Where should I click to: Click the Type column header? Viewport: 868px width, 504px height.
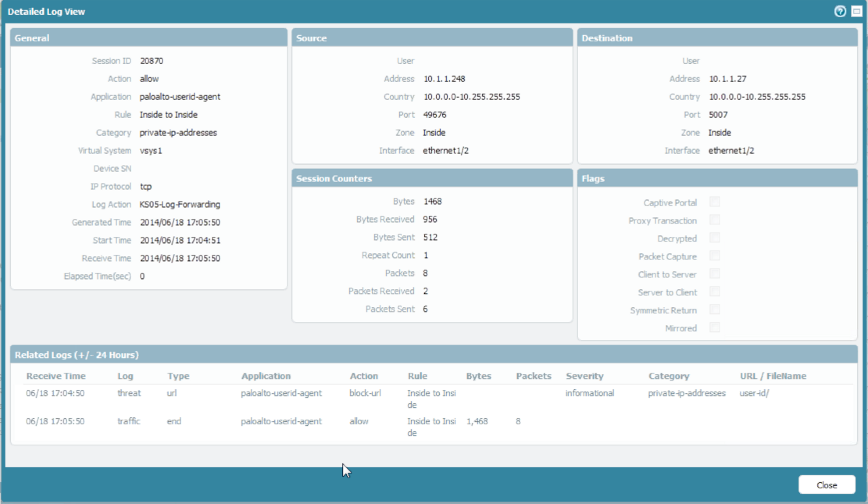pyautogui.click(x=178, y=376)
